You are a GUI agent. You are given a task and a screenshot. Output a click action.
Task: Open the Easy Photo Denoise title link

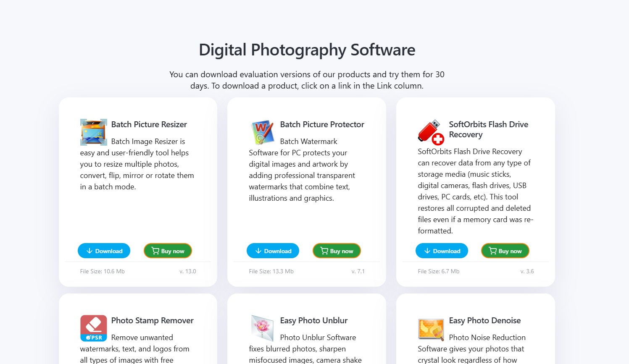485,320
